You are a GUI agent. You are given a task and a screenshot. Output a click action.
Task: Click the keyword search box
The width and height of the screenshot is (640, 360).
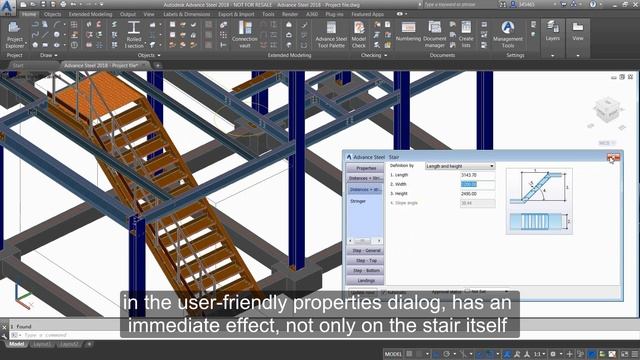click(460, 4)
